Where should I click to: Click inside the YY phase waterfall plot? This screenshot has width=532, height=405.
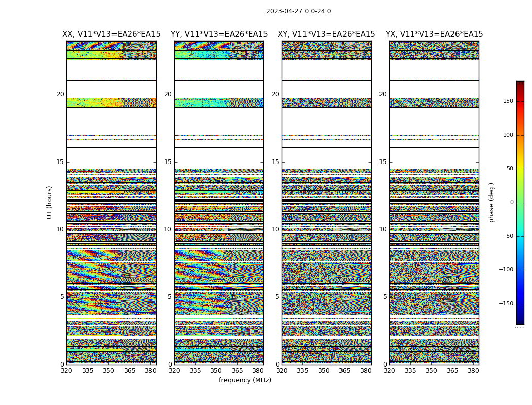(219, 202)
